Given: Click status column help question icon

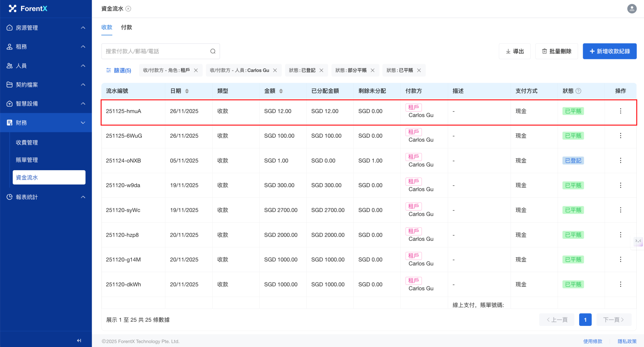Looking at the screenshot, I should click(578, 91).
